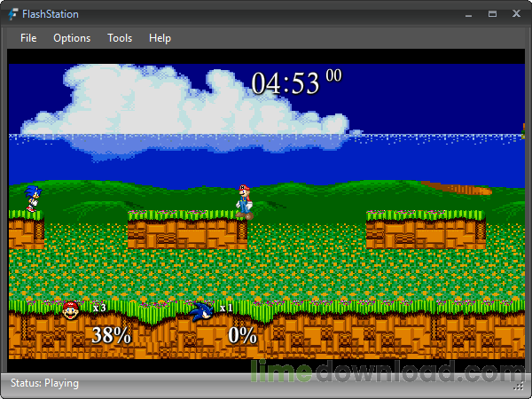
Task: Minimize the FlashStation window
Action: tap(469, 14)
